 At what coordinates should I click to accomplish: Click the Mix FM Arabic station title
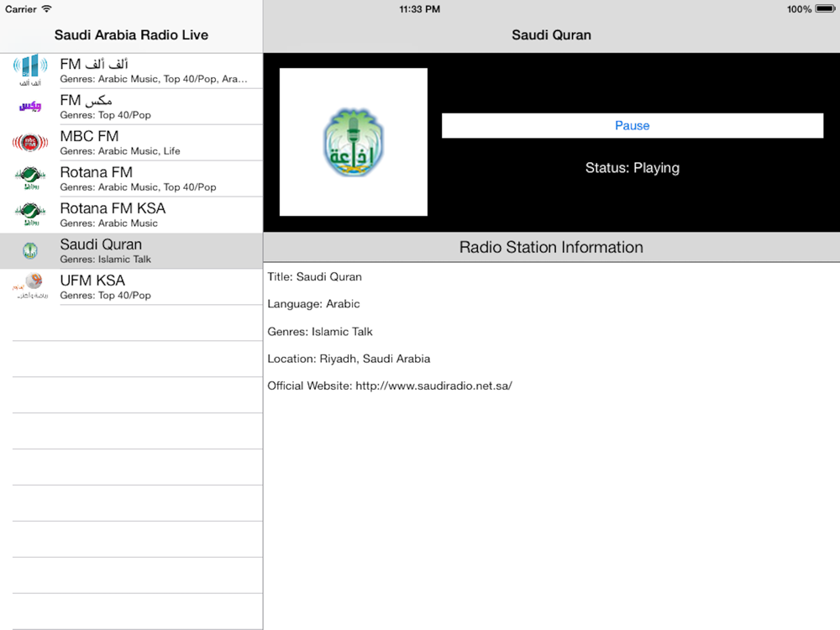[x=86, y=100]
